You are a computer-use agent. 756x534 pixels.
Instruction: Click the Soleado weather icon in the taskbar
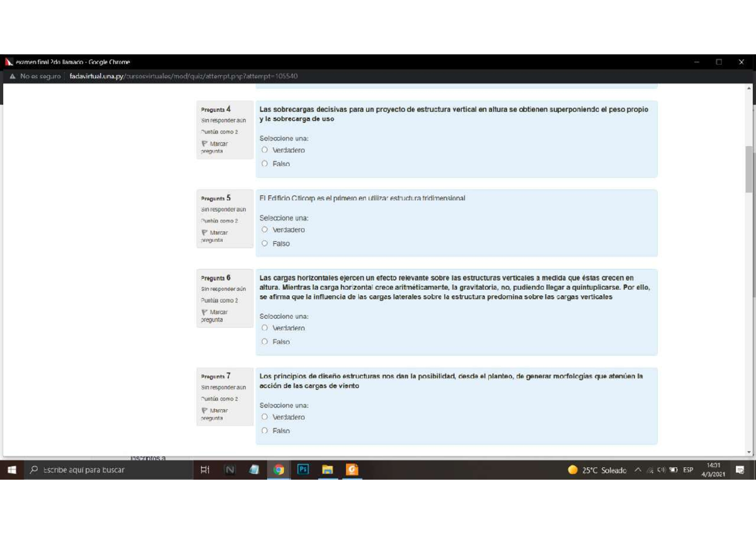click(573, 469)
